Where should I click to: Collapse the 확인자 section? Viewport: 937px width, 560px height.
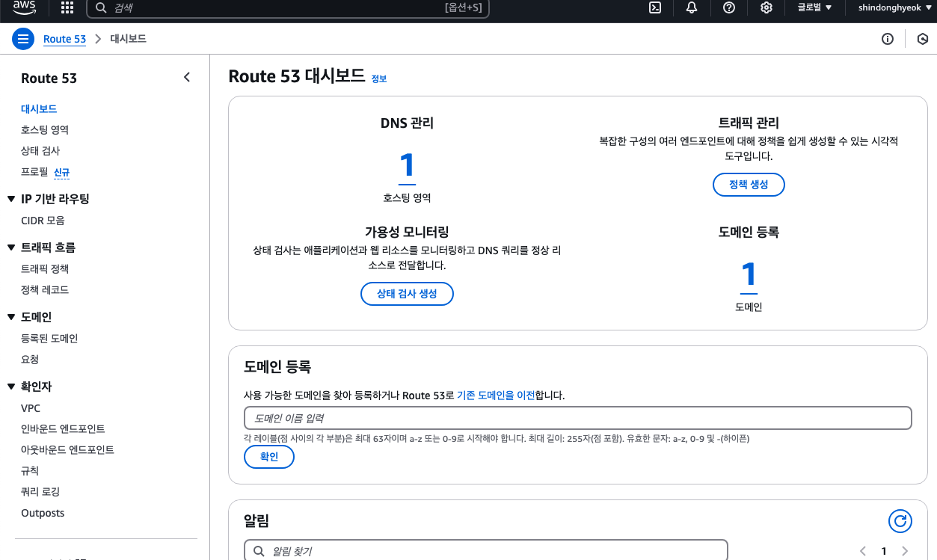10,387
